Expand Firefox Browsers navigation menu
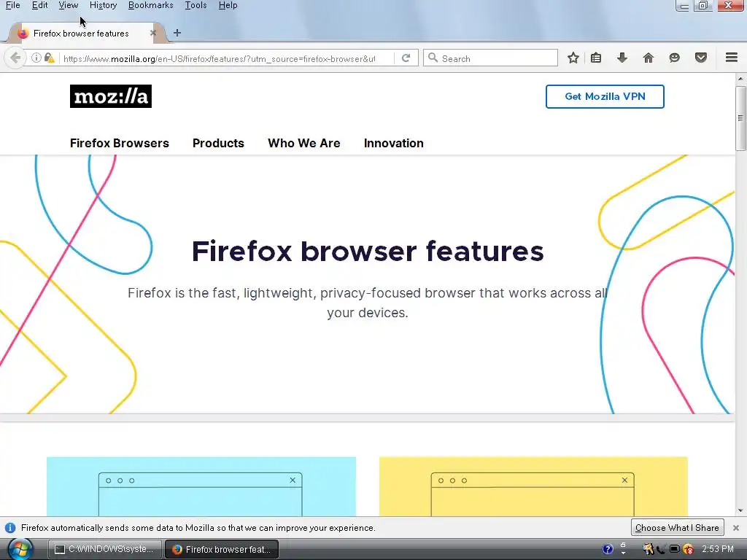Image resolution: width=747 pixels, height=560 pixels. point(120,143)
